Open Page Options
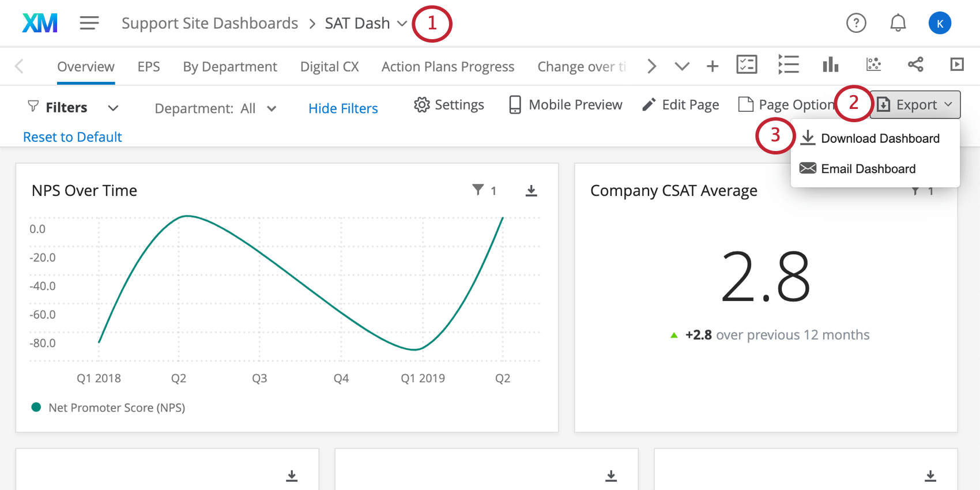Image resolution: width=980 pixels, height=490 pixels. tap(787, 104)
